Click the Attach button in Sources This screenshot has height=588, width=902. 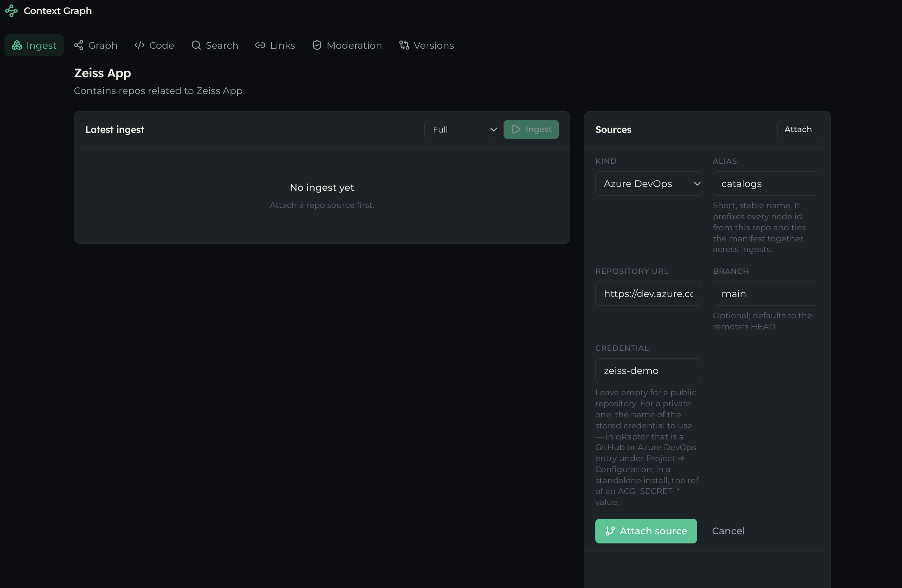tap(798, 129)
